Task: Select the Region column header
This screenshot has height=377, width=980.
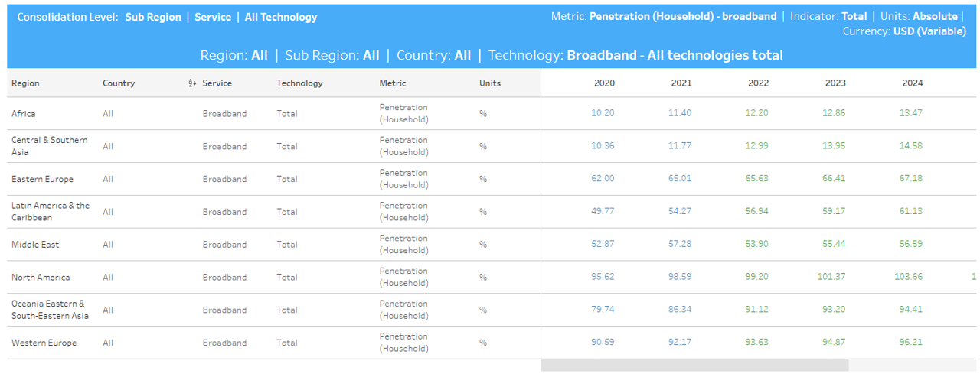Action: click(x=25, y=83)
